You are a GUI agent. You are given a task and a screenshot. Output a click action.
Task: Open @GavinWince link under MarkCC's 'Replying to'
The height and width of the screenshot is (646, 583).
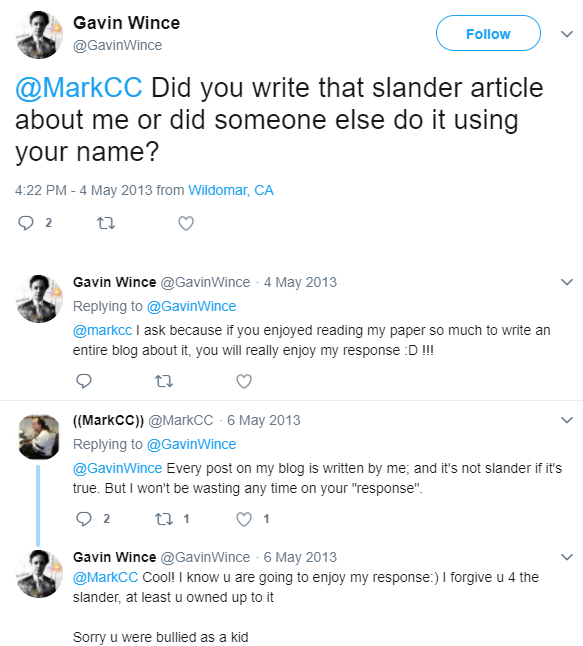click(191, 444)
